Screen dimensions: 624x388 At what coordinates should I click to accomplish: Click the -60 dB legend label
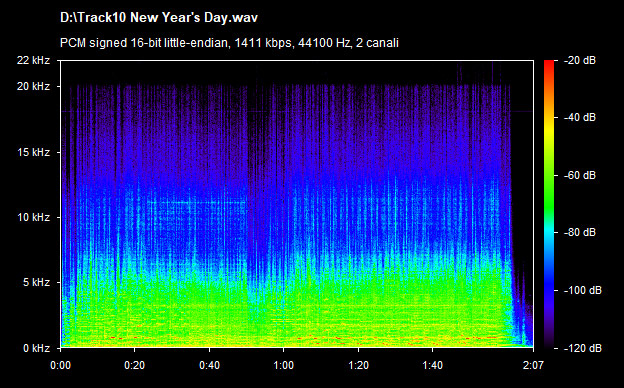580,175
